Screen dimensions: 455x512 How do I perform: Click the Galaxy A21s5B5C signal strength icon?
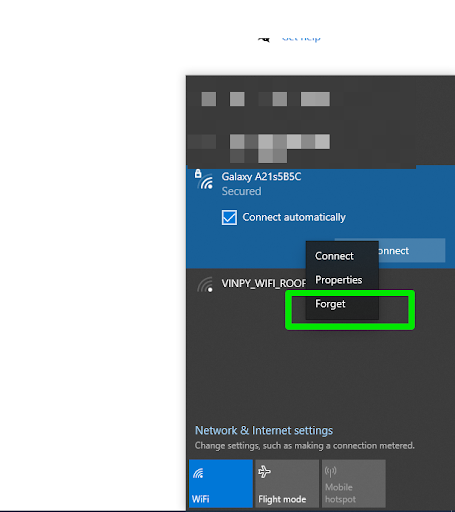click(x=206, y=183)
